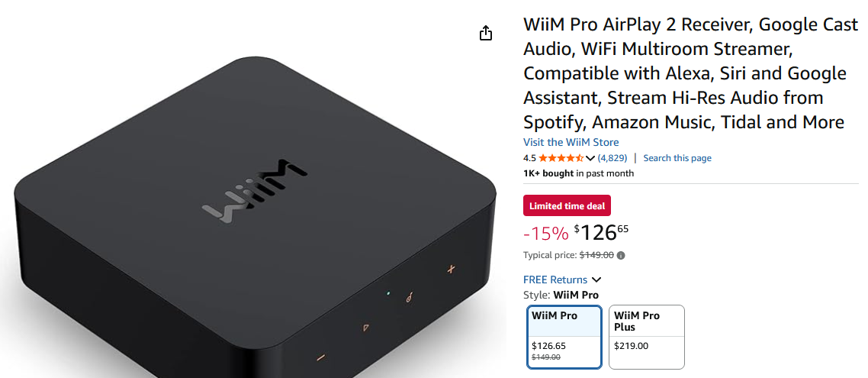Image resolution: width=868 pixels, height=378 pixels.
Task: Expand the FREE Returns chevron
Action: 596,280
